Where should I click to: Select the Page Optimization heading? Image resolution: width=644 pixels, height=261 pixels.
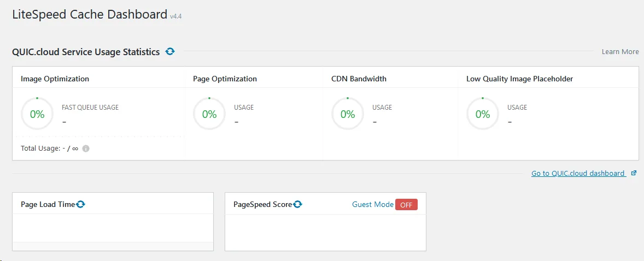(225, 79)
